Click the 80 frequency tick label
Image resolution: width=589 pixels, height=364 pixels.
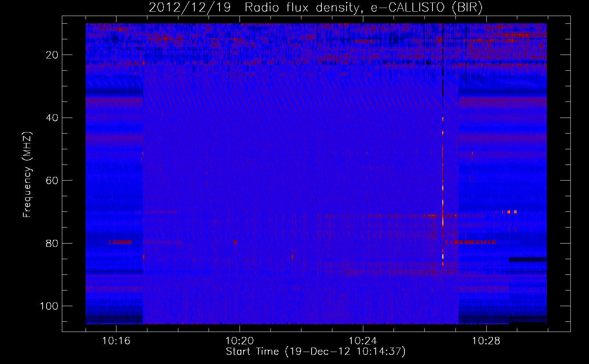(52, 244)
